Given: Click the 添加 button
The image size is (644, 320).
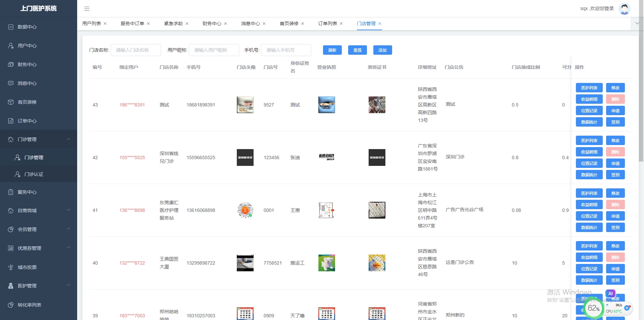Looking at the screenshot, I should (x=383, y=50).
